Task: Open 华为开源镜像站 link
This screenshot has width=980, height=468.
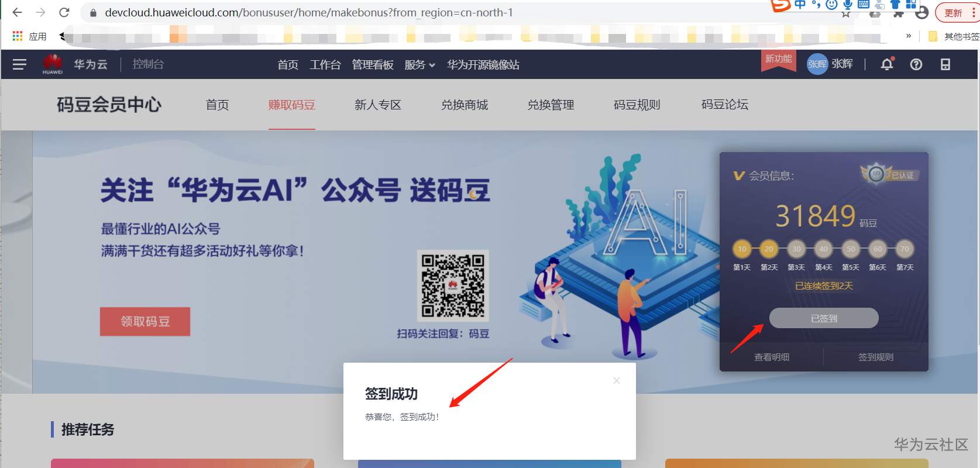Action: tap(483, 64)
